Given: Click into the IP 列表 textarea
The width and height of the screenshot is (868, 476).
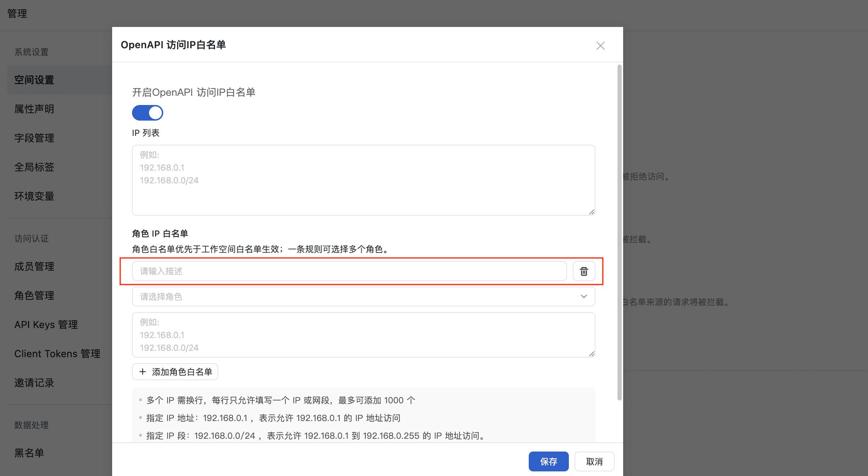Looking at the screenshot, I should pyautogui.click(x=363, y=180).
